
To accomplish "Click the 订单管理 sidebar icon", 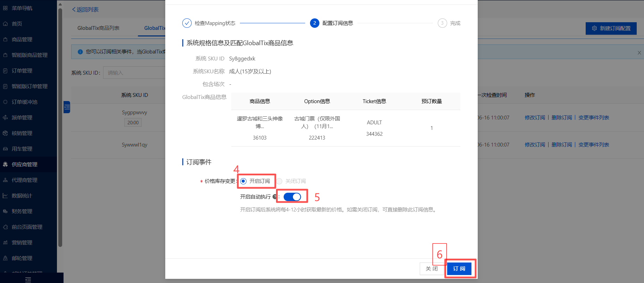I will pos(5,70).
